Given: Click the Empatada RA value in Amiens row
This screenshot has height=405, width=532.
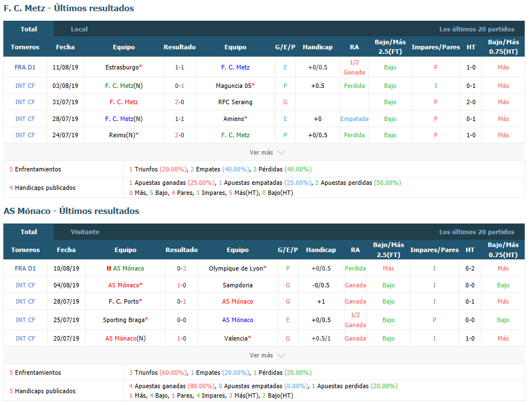Looking at the screenshot, I should coord(354,119).
